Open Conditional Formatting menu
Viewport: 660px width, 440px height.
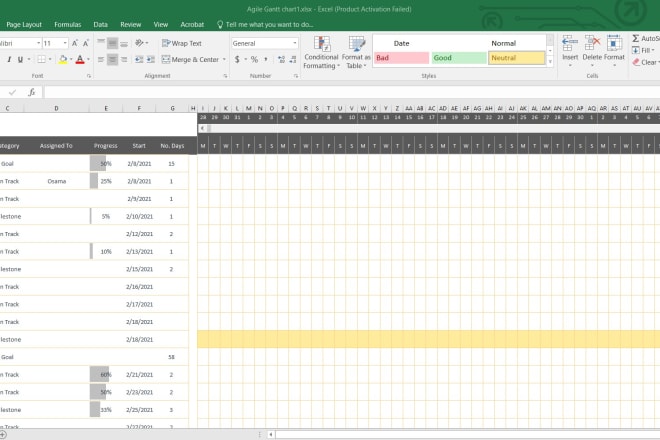[x=321, y=53]
